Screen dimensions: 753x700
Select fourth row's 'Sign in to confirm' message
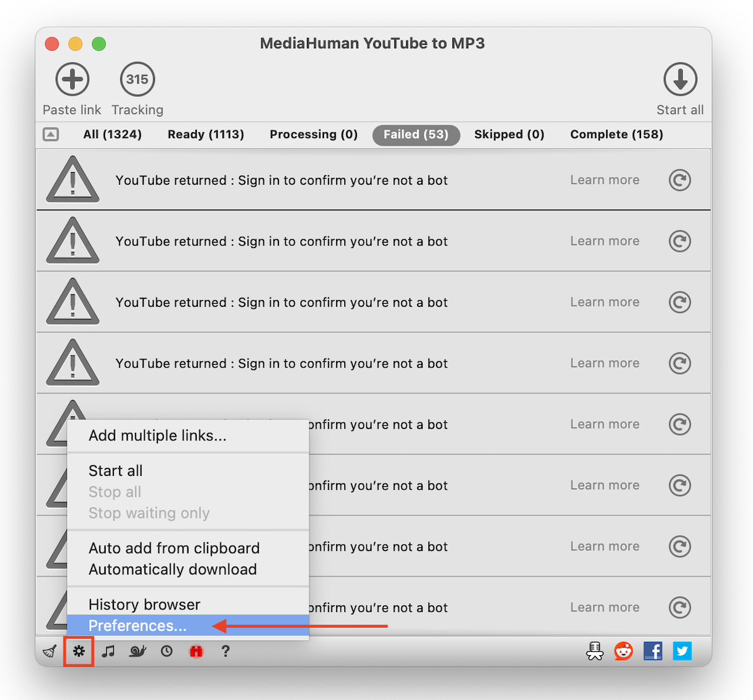tap(282, 364)
